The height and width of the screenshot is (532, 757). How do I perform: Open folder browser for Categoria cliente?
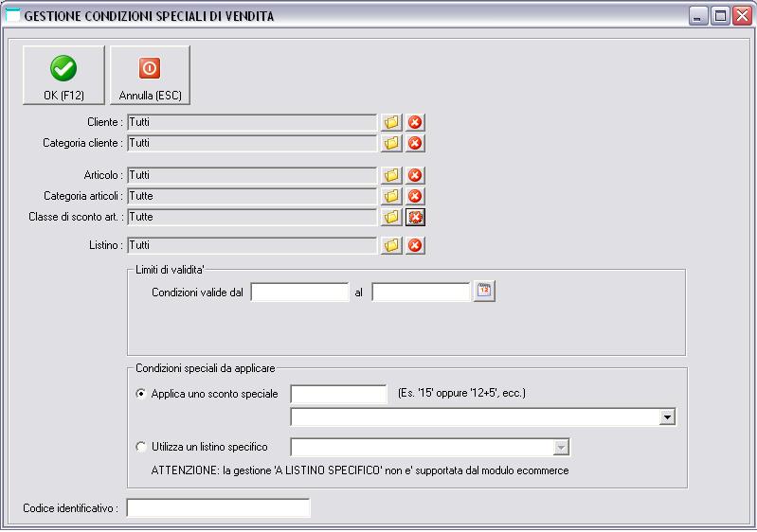391,143
